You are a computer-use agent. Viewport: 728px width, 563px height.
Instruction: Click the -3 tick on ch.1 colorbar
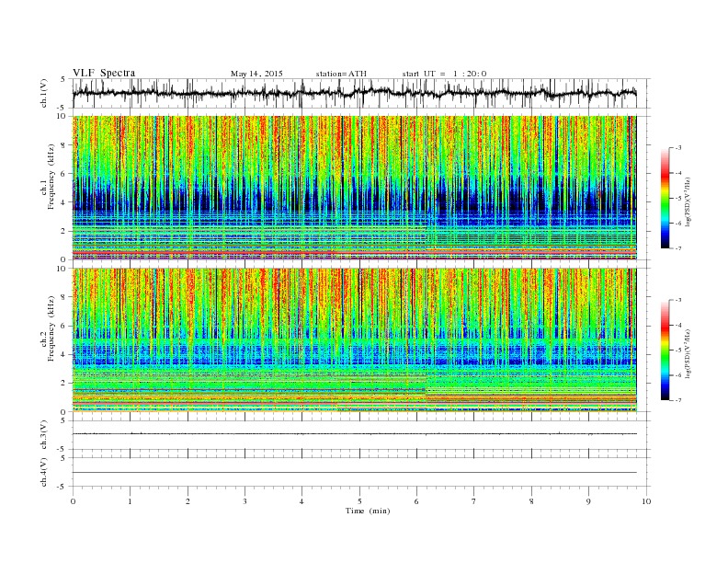point(677,148)
